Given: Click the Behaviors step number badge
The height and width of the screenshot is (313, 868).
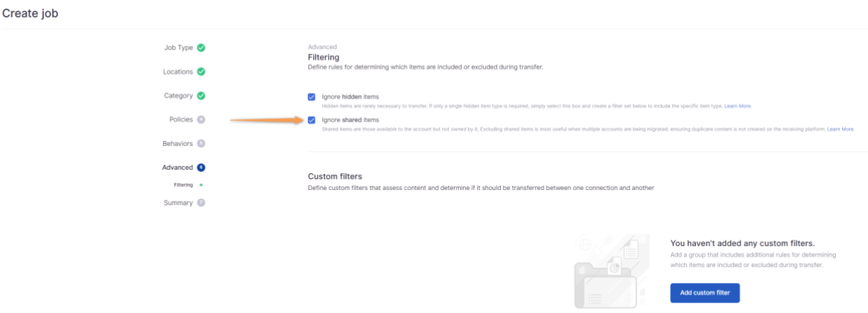Looking at the screenshot, I should [201, 143].
